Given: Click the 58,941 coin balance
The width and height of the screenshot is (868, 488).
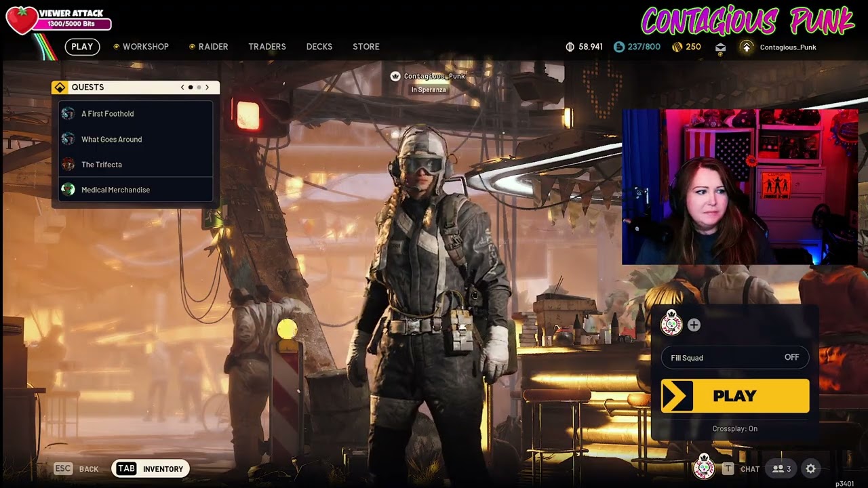Looking at the screenshot, I should click(x=591, y=47).
